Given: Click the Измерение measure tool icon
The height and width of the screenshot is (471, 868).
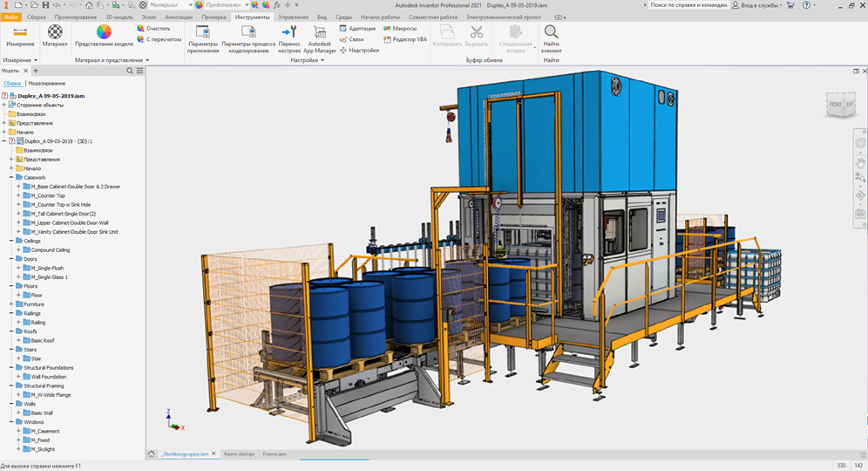Looking at the screenshot, I should [19, 32].
